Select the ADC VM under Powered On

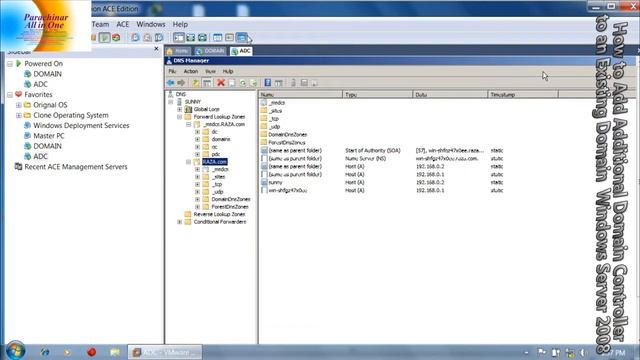coord(36,84)
